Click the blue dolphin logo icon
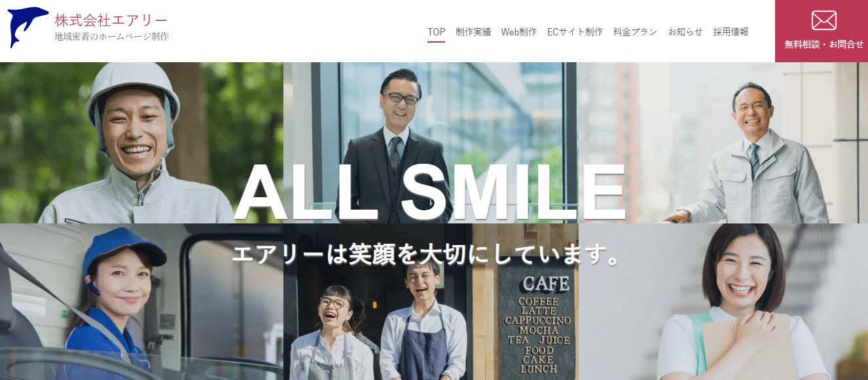The width and height of the screenshot is (868, 380). point(28,28)
